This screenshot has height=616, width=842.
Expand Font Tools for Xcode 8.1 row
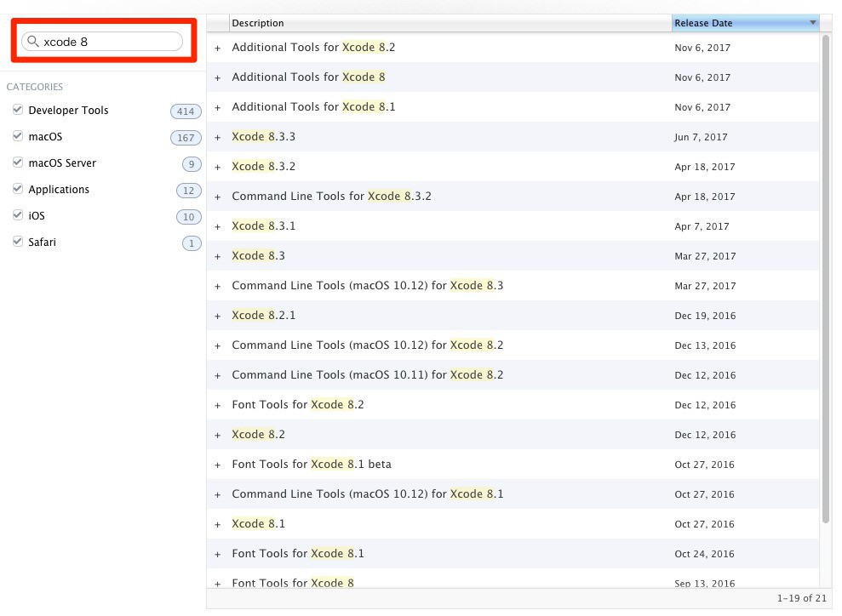pos(217,554)
